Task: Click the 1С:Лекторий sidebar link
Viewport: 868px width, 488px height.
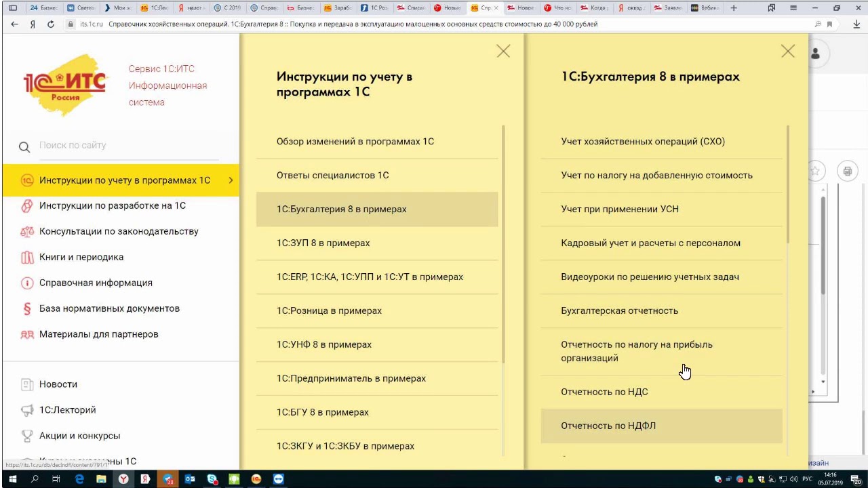Action: point(68,410)
